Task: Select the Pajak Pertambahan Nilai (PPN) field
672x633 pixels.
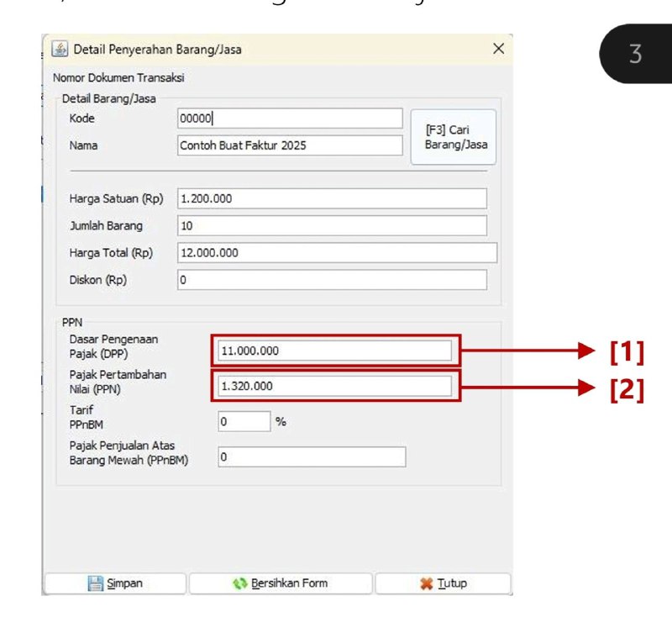Action: point(335,386)
